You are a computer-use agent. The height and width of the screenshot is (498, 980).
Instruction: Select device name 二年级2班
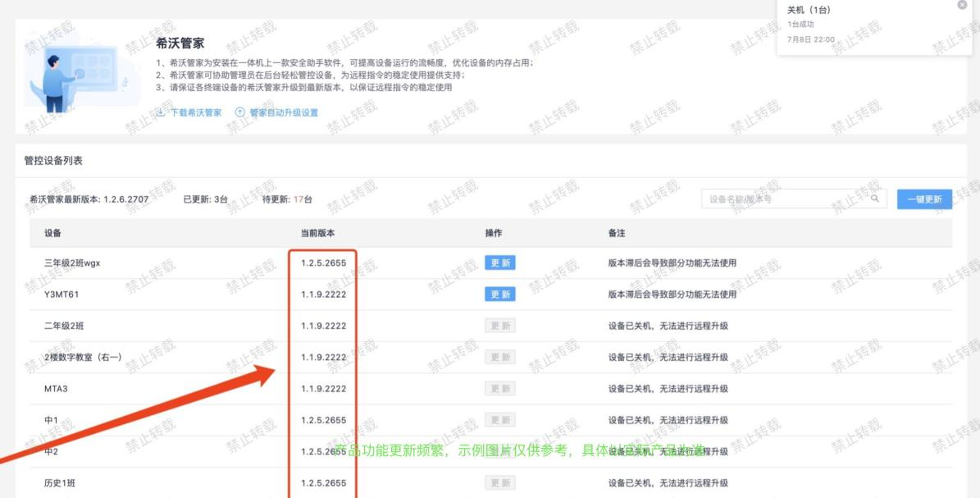pyautogui.click(x=64, y=326)
